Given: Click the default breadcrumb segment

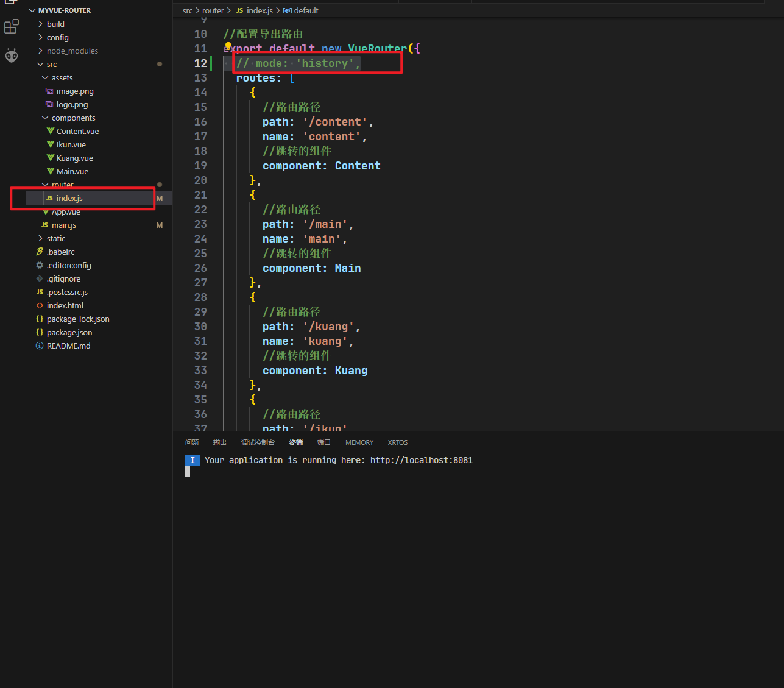Looking at the screenshot, I should (306, 10).
